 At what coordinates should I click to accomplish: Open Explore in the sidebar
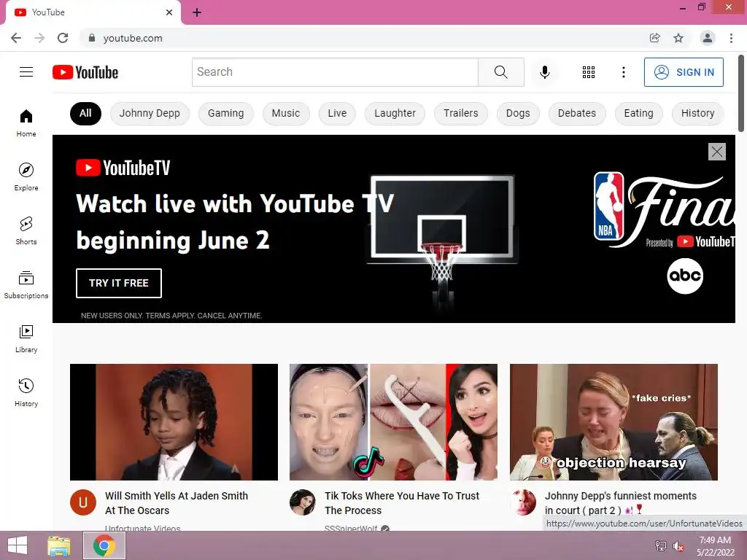[26, 176]
